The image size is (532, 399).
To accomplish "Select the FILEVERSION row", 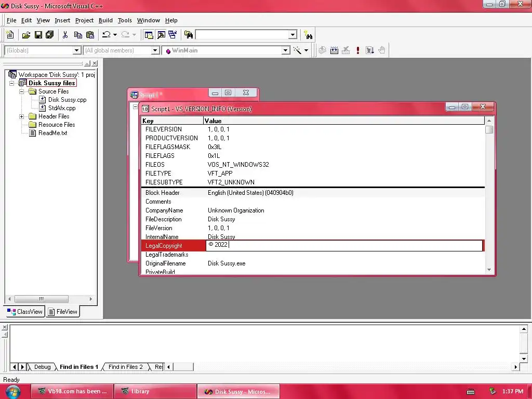I will click(312, 129).
